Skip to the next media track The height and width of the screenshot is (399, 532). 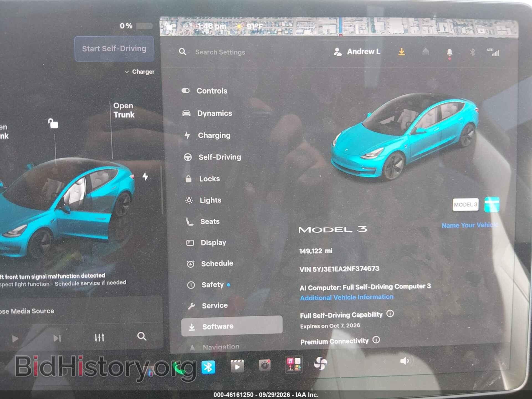click(x=57, y=338)
